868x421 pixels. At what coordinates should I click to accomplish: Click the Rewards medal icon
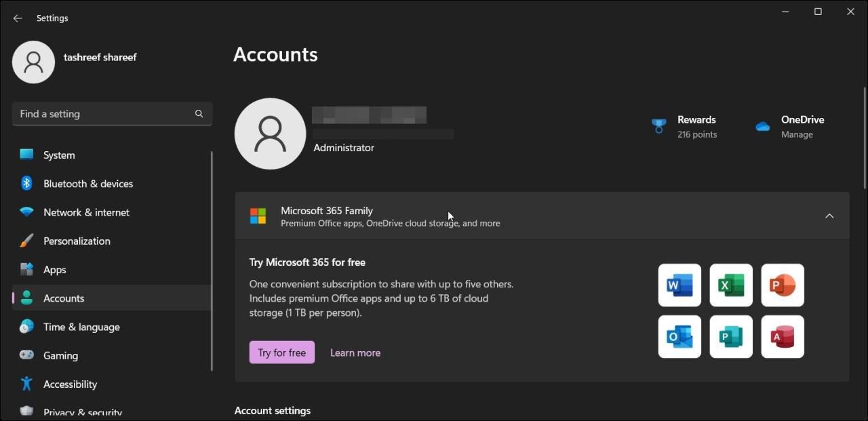pos(658,126)
